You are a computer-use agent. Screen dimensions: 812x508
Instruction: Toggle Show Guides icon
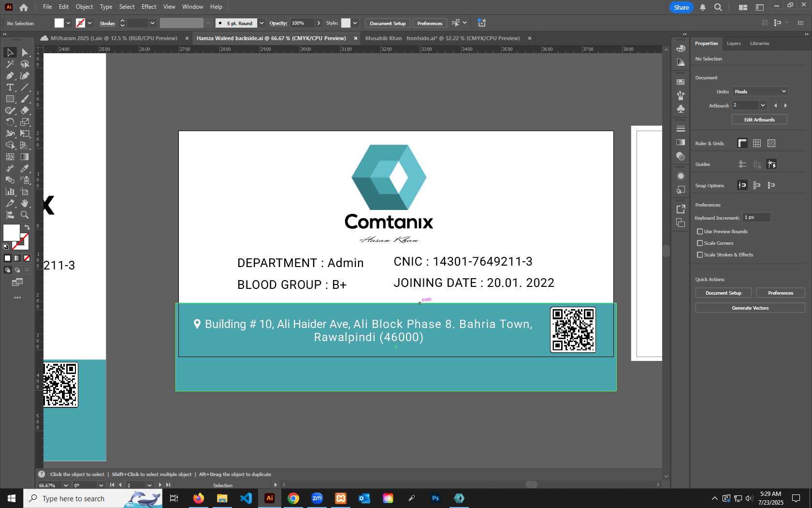coord(742,164)
